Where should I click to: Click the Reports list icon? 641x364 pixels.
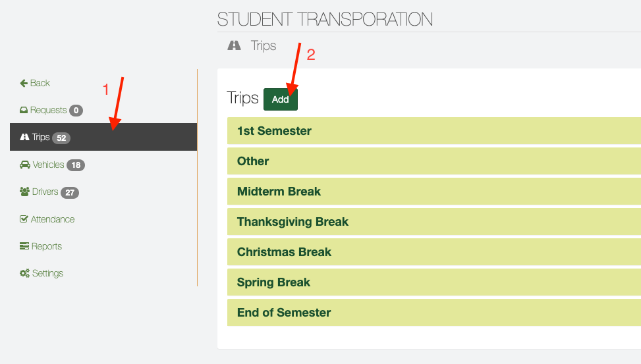click(x=24, y=246)
